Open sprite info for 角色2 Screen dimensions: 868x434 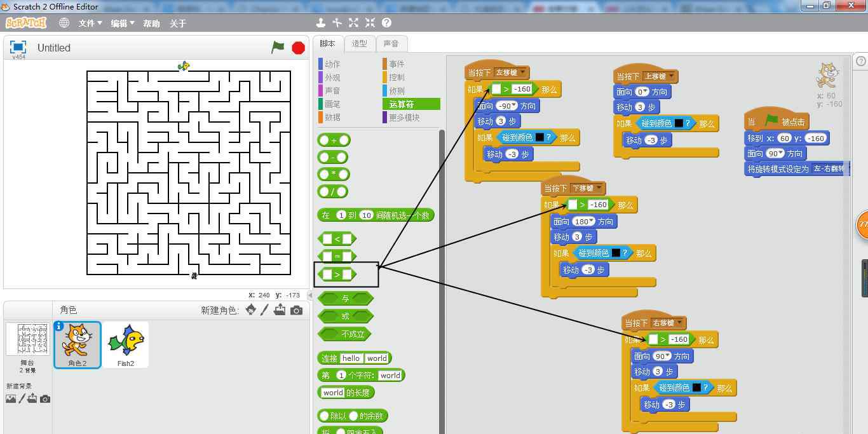(59, 326)
